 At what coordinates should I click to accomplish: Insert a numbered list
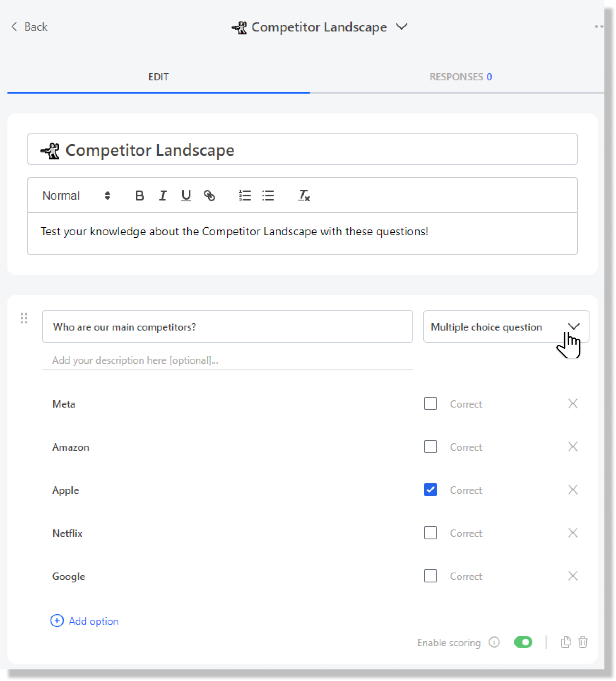click(245, 196)
